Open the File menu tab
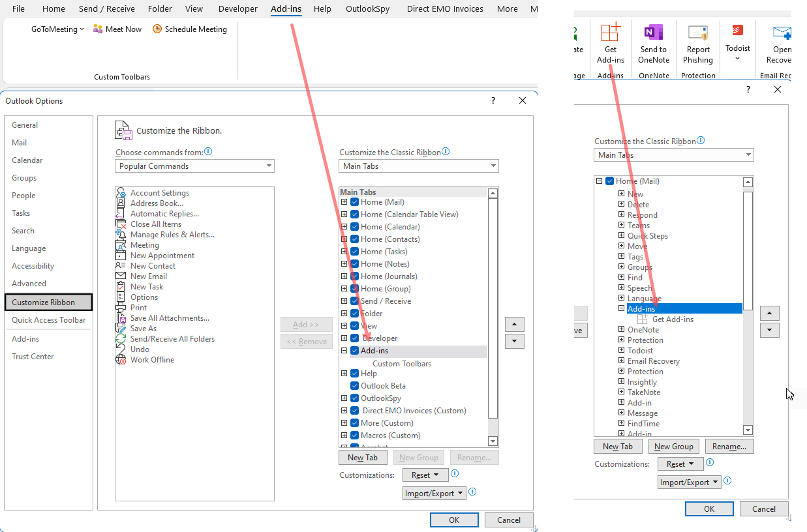 (19, 8)
